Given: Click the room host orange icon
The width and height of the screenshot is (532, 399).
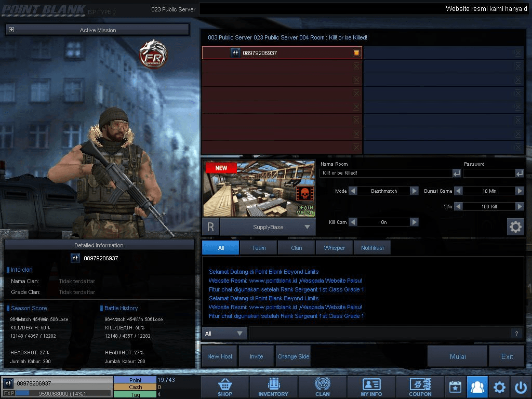Looking at the screenshot, I should [x=356, y=52].
